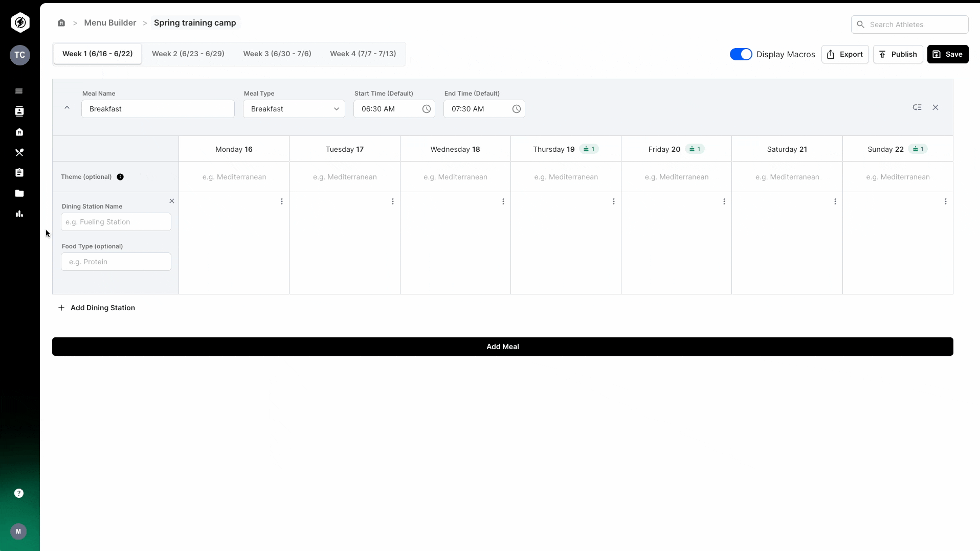Open Tuesday 17 cell options menu
Screen dimensions: 980x551
pyautogui.click(x=393, y=201)
